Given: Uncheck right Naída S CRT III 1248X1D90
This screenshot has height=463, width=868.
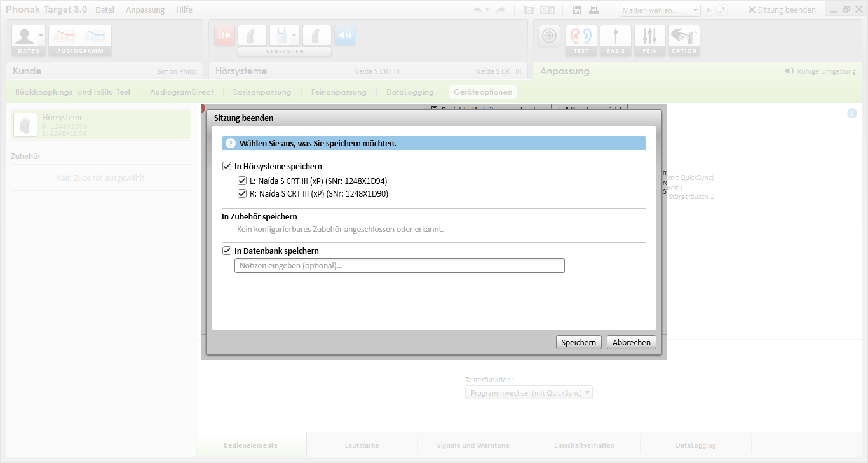Looking at the screenshot, I should click(242, 193).
